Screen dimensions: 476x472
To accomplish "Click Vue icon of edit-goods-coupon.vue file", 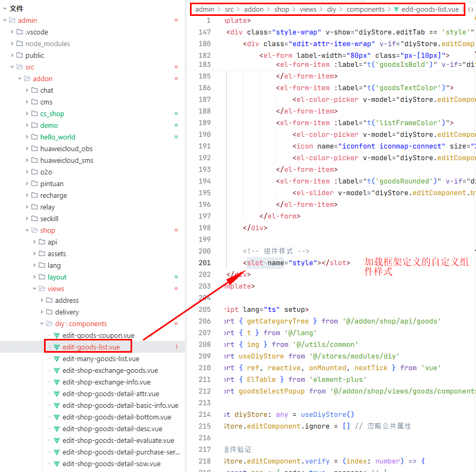I will (57, 335).
